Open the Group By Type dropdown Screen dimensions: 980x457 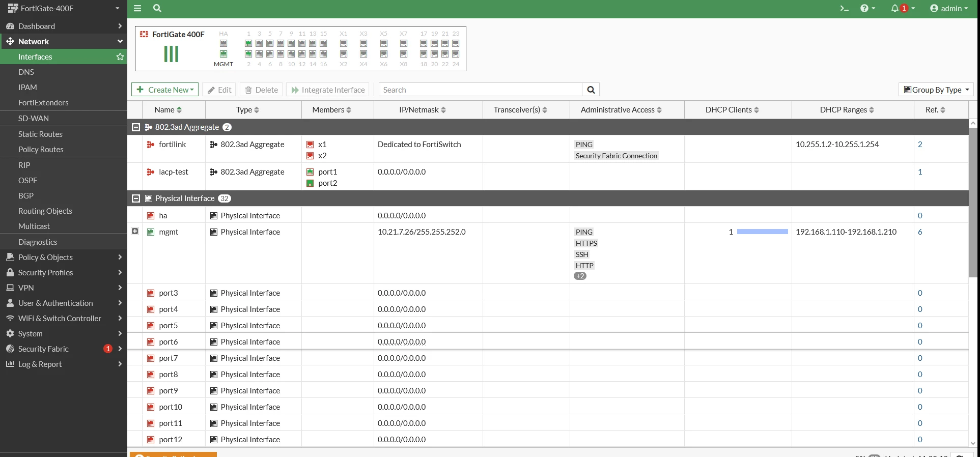pos(936,90)
